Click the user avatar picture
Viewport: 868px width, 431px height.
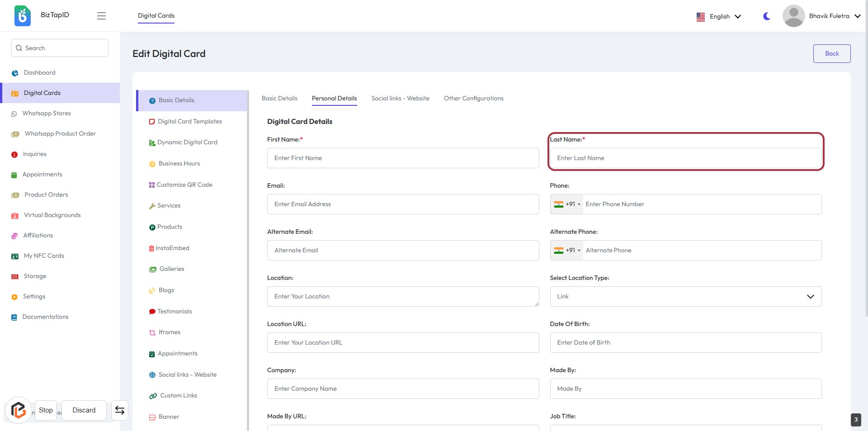(x=793, y=16)
